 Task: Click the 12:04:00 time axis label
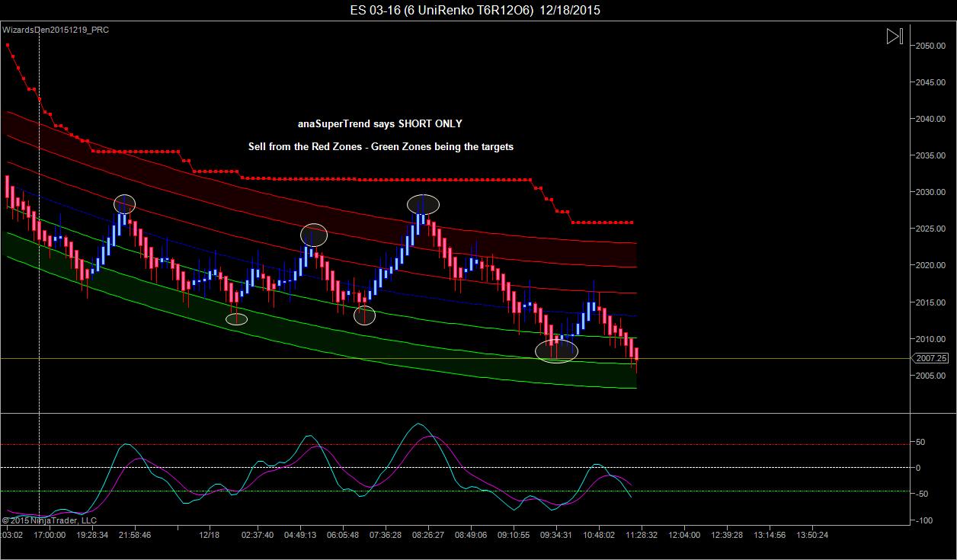click(x=684, y=535)
